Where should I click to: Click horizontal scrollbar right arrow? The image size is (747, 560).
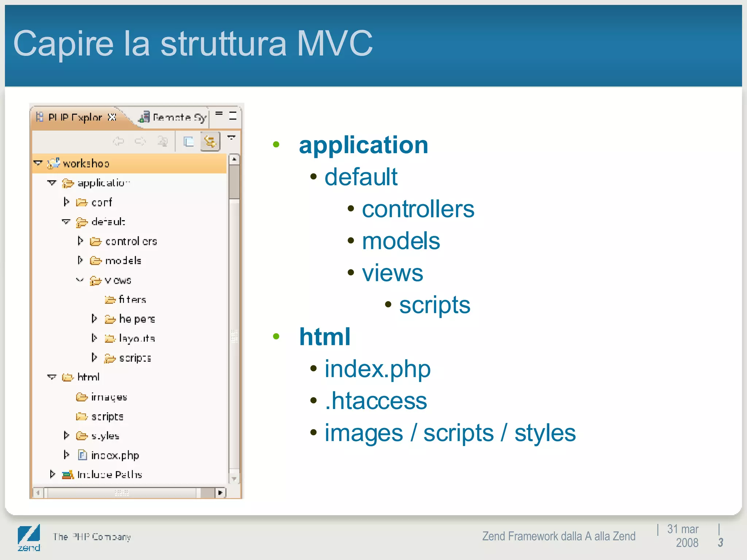coord(220,493)
